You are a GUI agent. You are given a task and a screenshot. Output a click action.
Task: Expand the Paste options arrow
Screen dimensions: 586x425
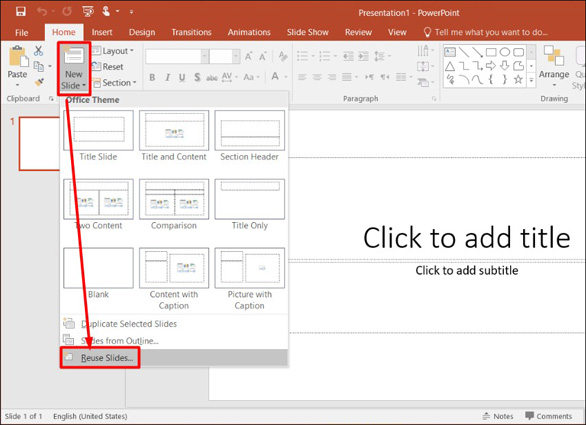(17, 85)
